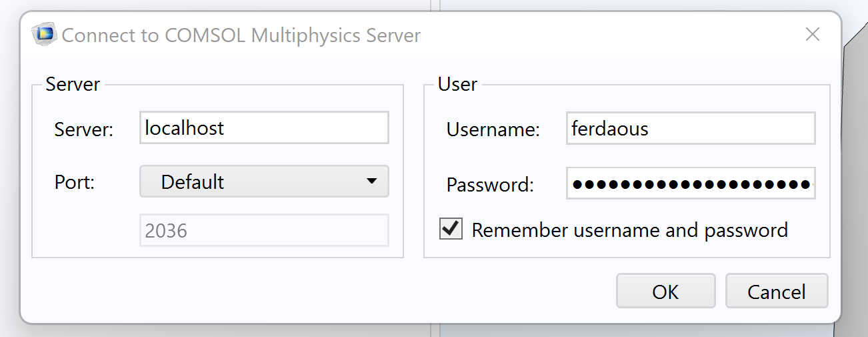
Task: Focus the Username field containing ferdaous
Action: 690,128
